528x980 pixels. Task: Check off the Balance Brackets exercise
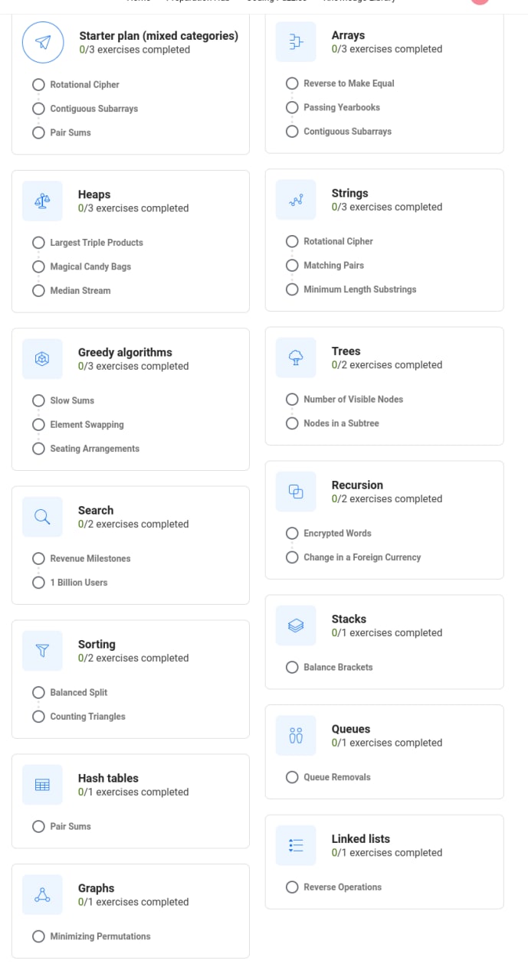click(292, 667)
